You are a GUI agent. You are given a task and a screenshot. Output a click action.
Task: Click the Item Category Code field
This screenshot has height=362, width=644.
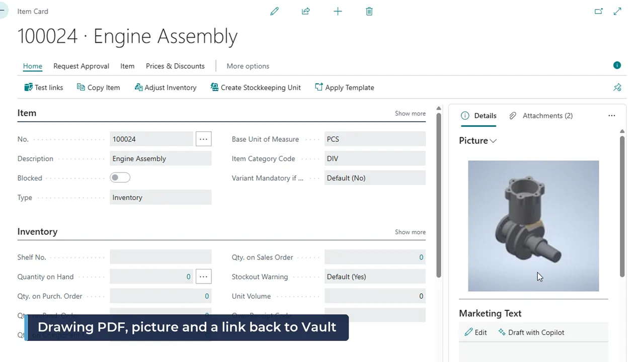pyautogui.click(x=375, y=158)
